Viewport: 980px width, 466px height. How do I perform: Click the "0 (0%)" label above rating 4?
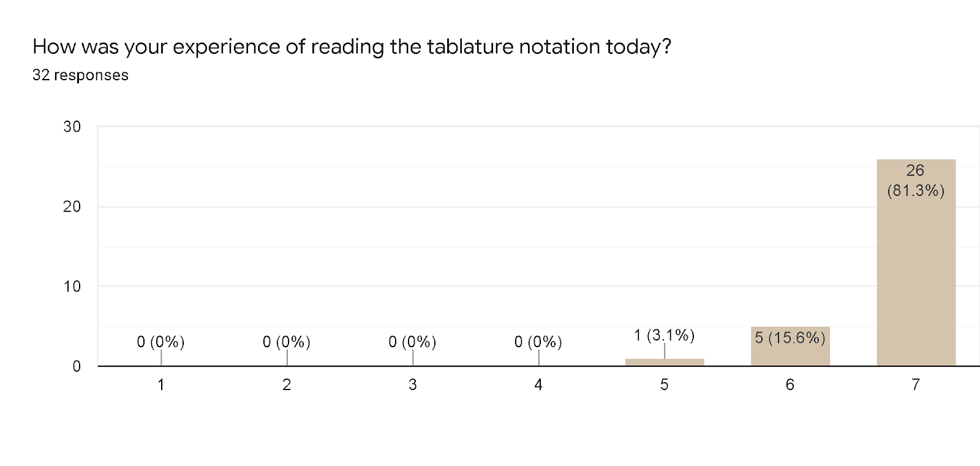tap(538, 342)
